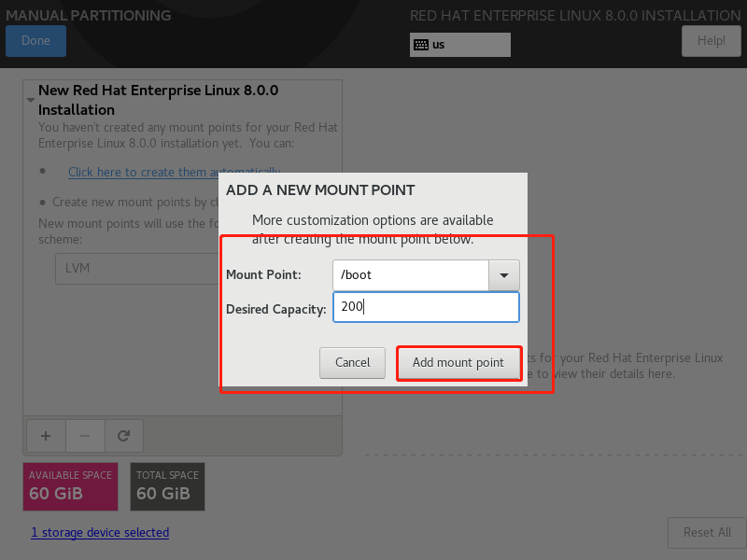Viewport: 747px width, 560px height.
Task: Select the RED HAT ENTERPRISE LINUX 8.0.0 INSTALLATION title
Action: click(x=575, y=16)
